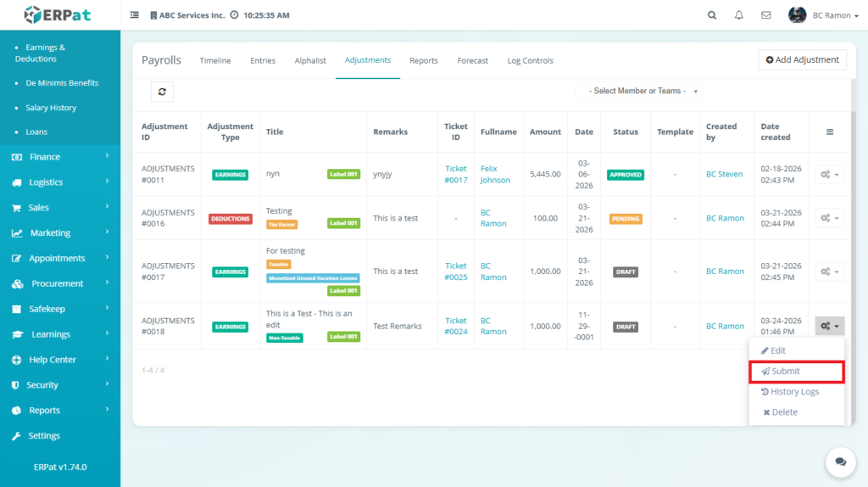Screen dimensions: 868x487
Task: Click the ERPat logo
Action: (x=56, y=14)
